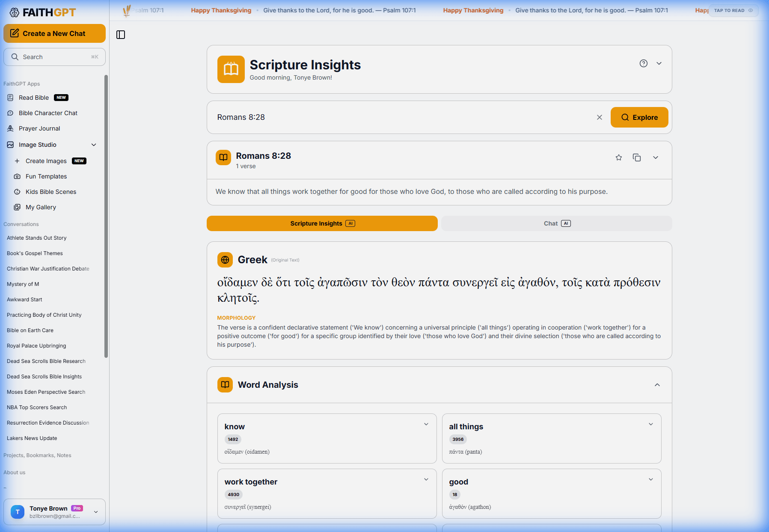
Task: Open Dead Sea Scrolls Bible Research conversation
Action: 46,361
